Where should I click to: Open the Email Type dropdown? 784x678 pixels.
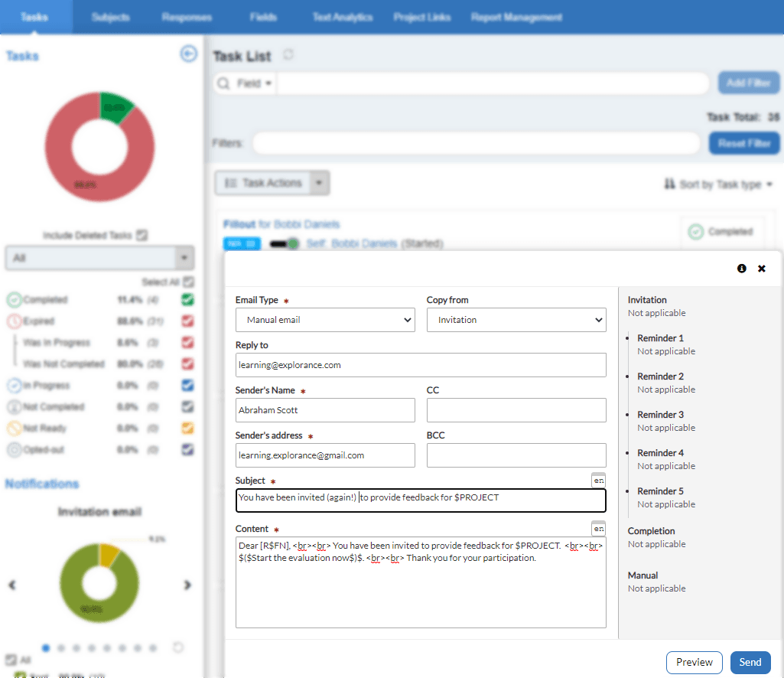coord(325,320)
